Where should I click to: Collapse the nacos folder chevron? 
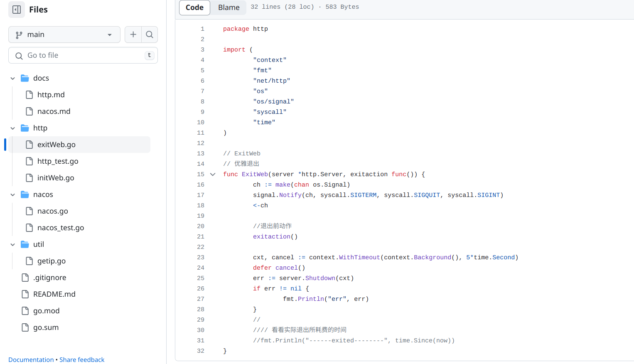point(13,194)
